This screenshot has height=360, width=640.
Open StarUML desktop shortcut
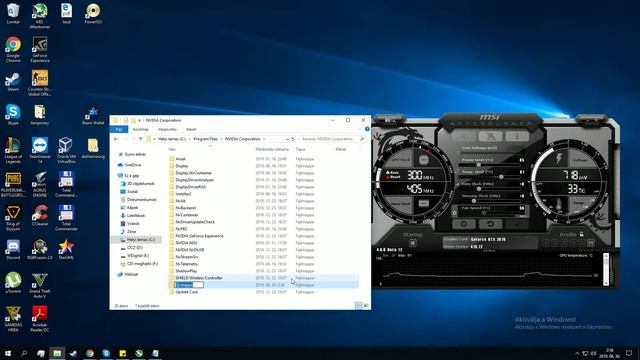tap(66, 249)
